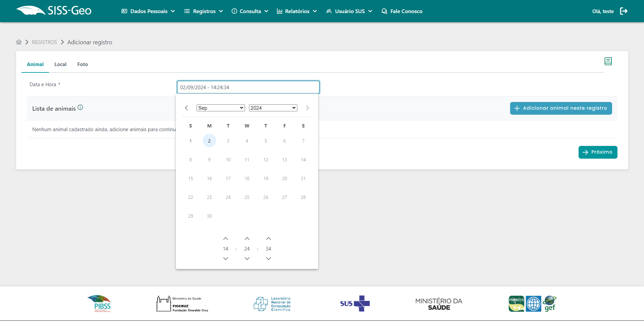Click Olá, teste user label

pyautogui.click(x=603, y=11)
